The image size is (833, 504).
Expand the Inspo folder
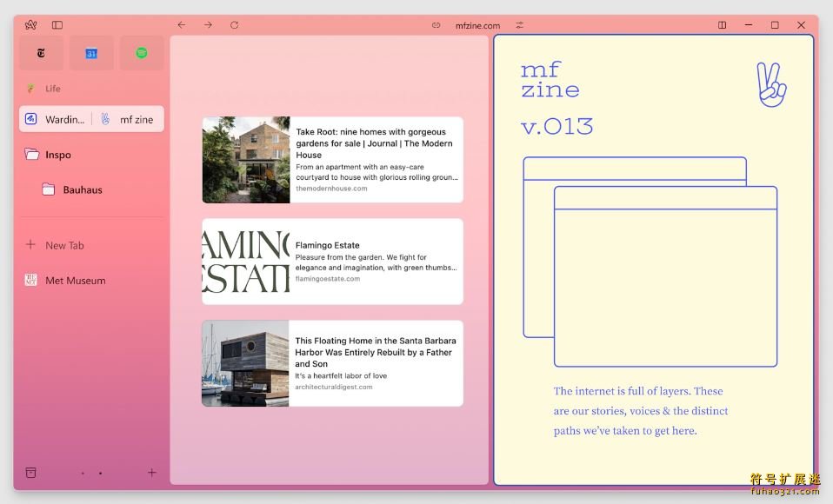click(57, 155)
